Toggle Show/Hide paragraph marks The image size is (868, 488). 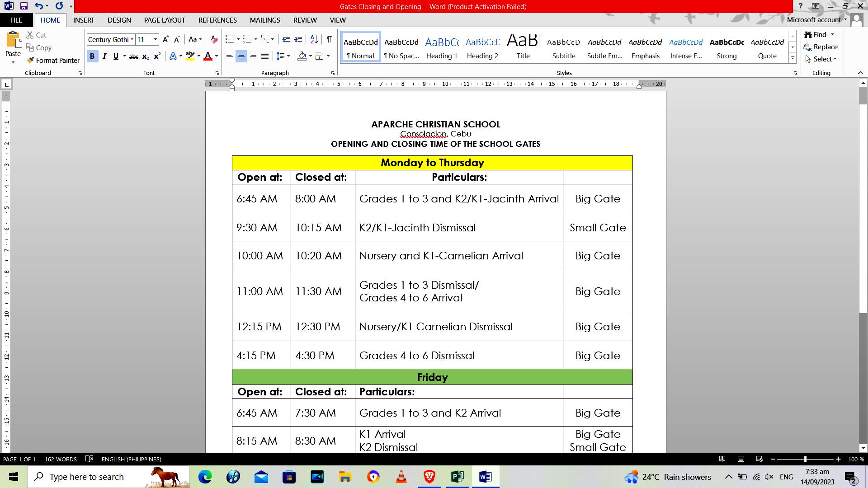329,40
